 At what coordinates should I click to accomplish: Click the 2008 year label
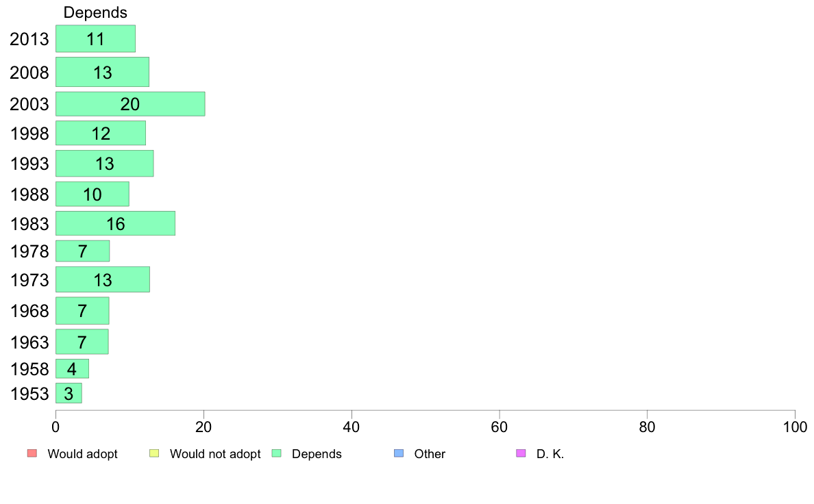(x=29, y=73)
